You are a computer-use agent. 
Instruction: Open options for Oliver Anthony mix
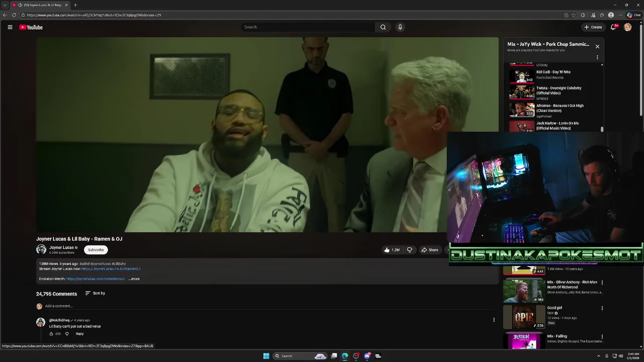602,283
